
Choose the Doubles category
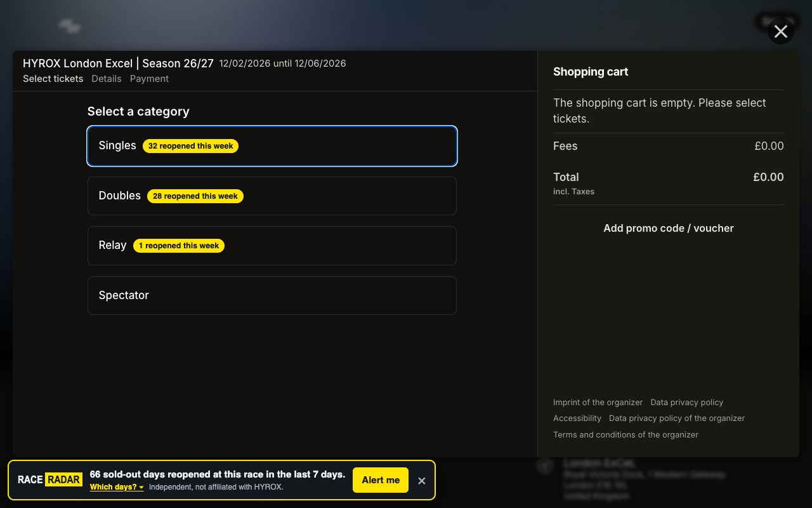tap(272, 196)
